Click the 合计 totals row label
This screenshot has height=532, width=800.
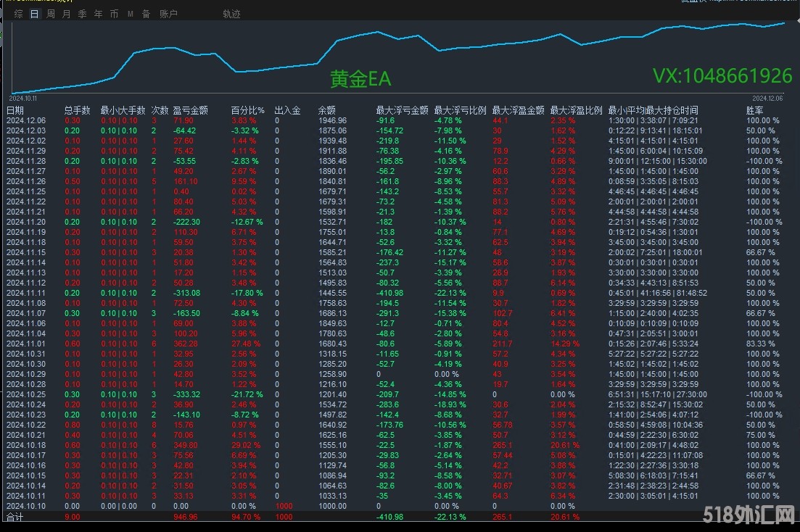point(15,517)
